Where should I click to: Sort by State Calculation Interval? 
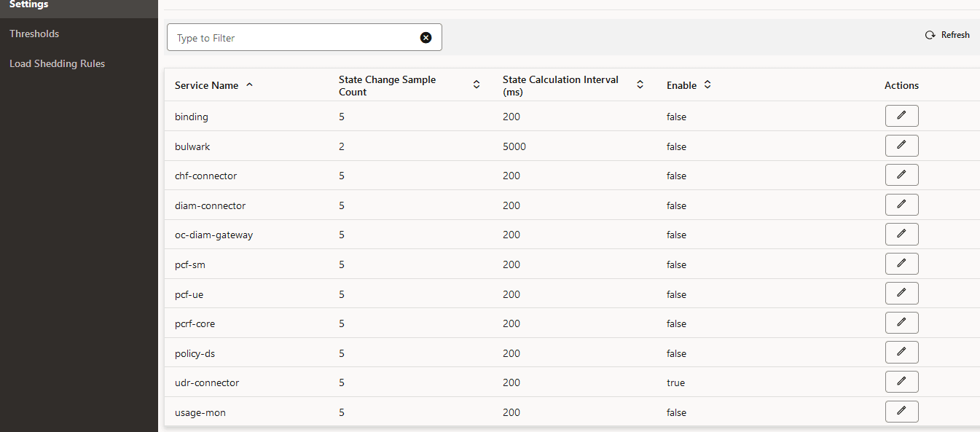(640, 84)
